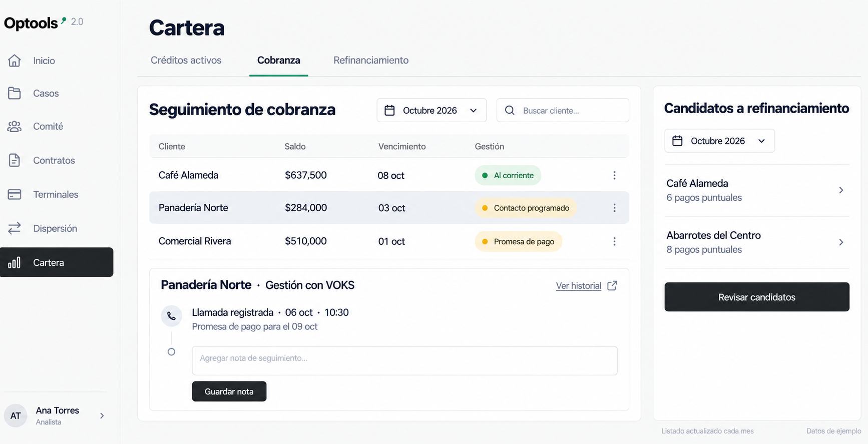Expand Café Alameda candidate chevron
This screenshot has height=444, width=868.
pyautogui.click(x=841, y=190)
